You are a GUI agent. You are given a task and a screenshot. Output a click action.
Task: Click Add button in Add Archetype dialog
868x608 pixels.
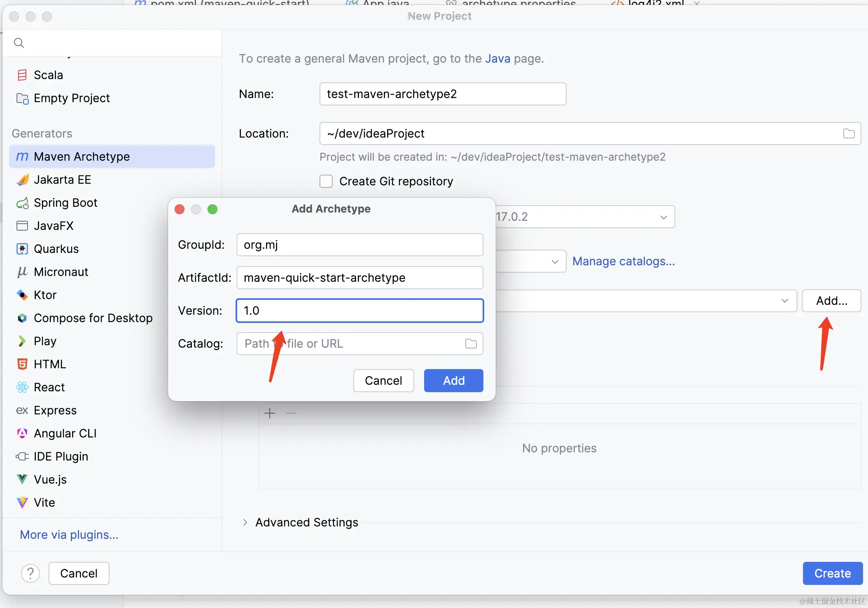[x=453, y=381]
